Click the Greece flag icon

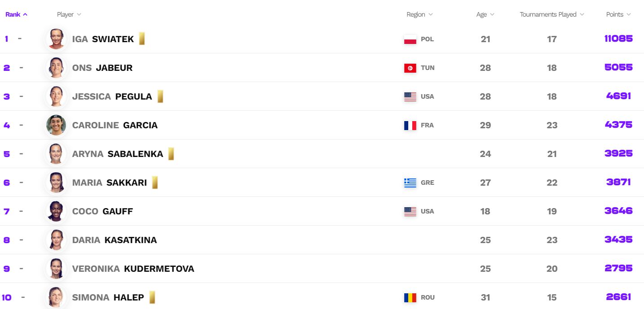[410, 183]
